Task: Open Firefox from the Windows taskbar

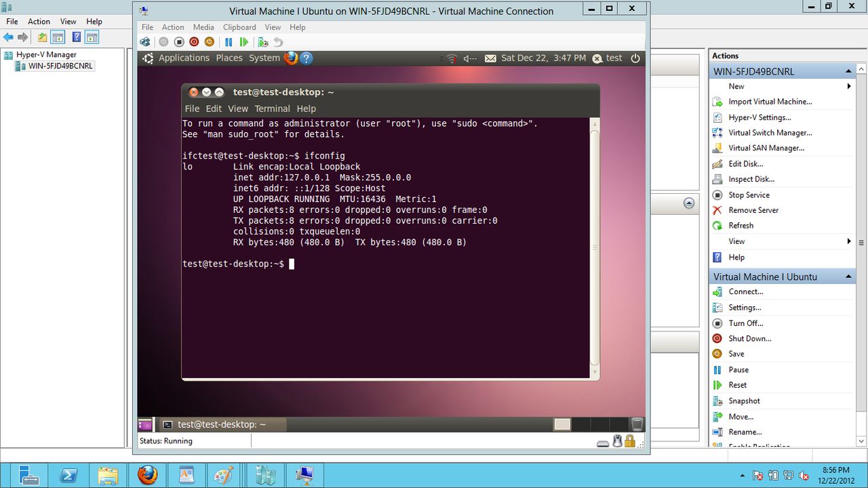Action: pos(147,475)
